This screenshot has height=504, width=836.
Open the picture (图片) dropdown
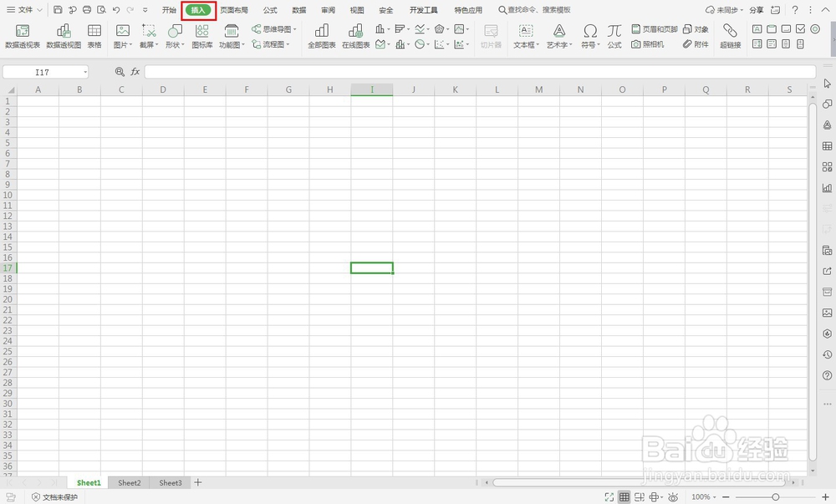click(x=123, y=37)
